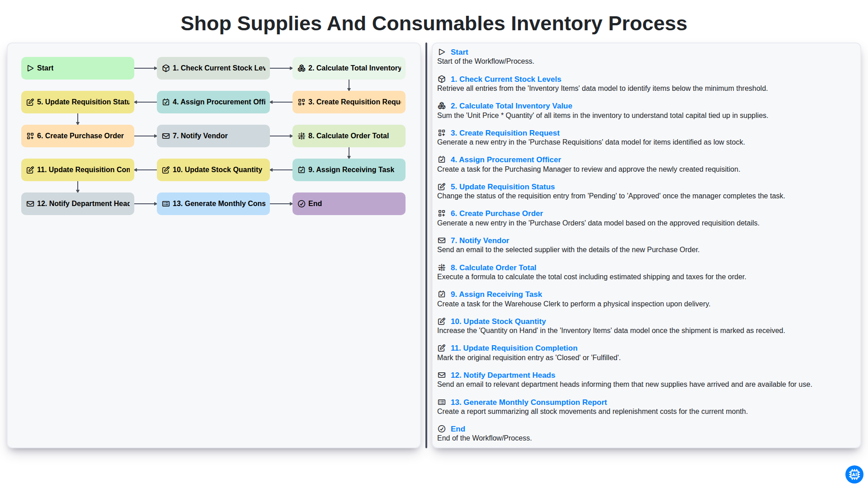Click the cube icon on Check Current Stock node
The height and width of the screenshot is (488, 868).
tap(166, 68)
